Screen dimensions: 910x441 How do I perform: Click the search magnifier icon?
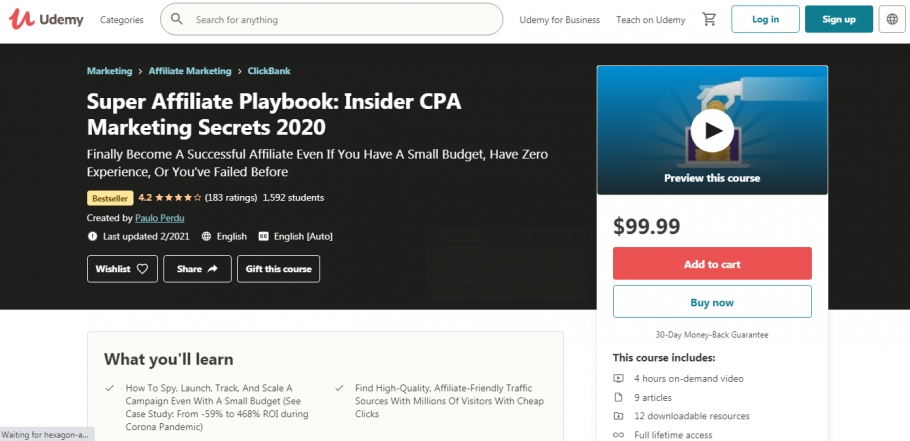pos(177,19)
